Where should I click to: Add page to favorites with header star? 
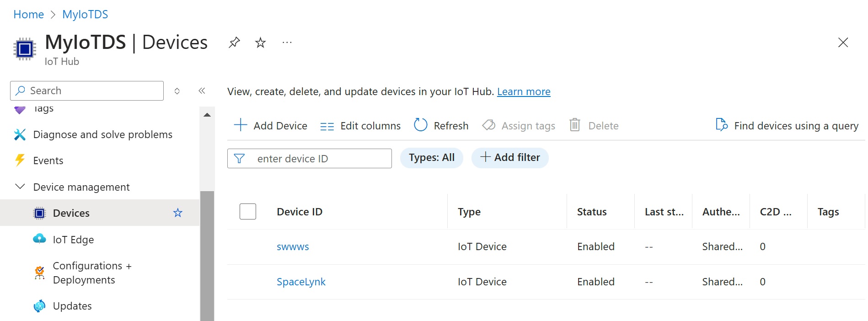tap(260, 43)
